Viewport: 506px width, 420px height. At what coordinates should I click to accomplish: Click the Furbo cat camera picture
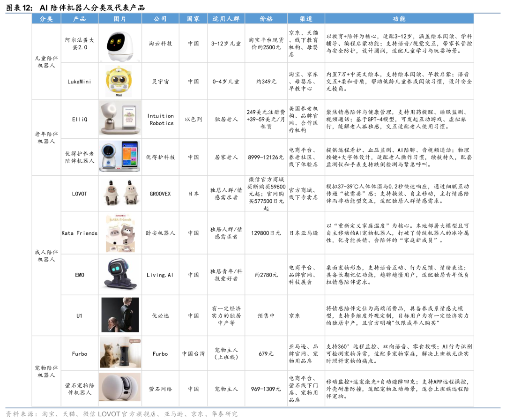(120, 352)
